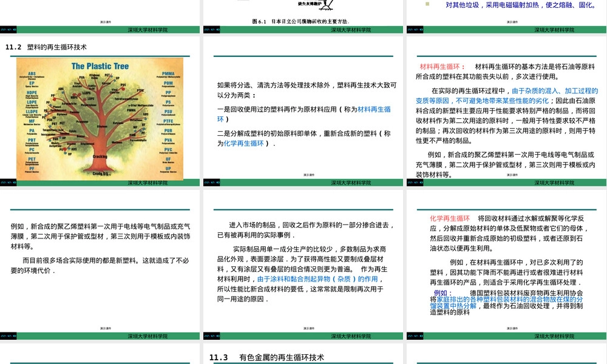This screenshot has width=607, height=364.
Task: Click the phrase "实际制品用单一成分生产的比较少"
Action: pos(283,249)
